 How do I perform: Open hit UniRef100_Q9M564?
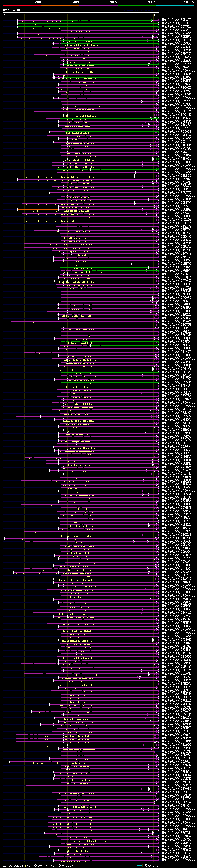(177, 494)
